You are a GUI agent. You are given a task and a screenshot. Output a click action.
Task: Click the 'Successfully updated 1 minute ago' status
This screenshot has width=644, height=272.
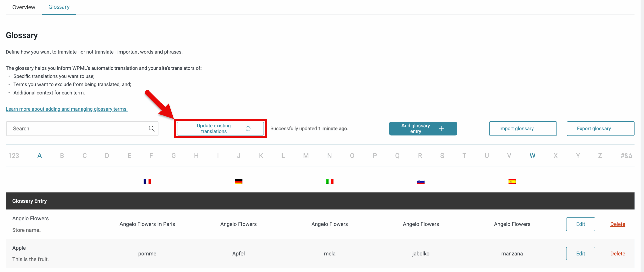click(309, 129)
